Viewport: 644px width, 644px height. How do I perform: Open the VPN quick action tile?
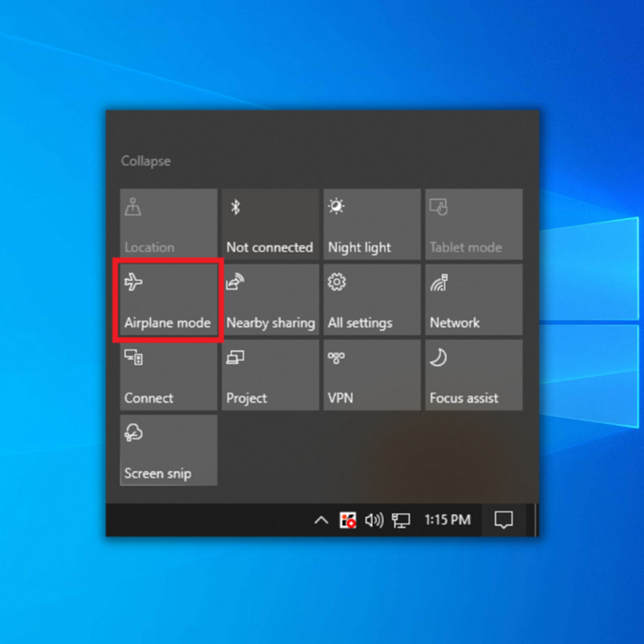point(372,375)
